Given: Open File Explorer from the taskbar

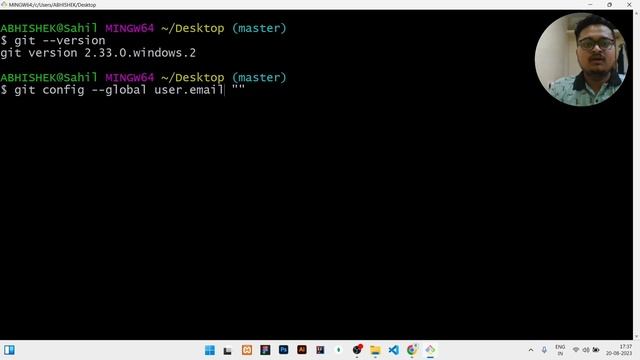Looking at the screenshot, I should tap(375, 350).
